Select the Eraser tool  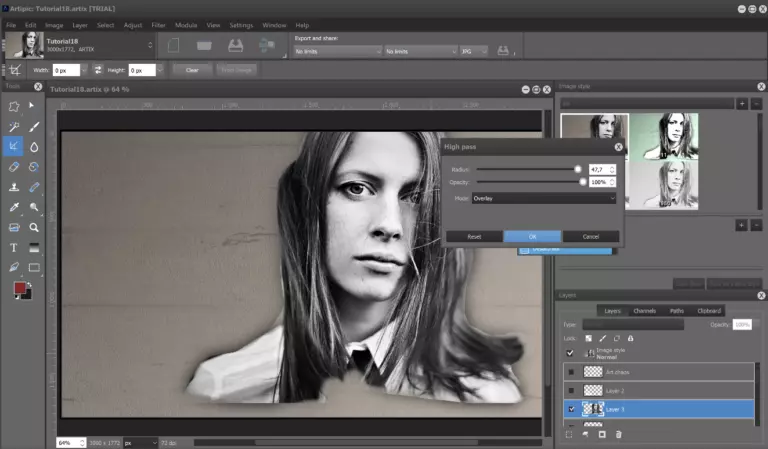14,167
